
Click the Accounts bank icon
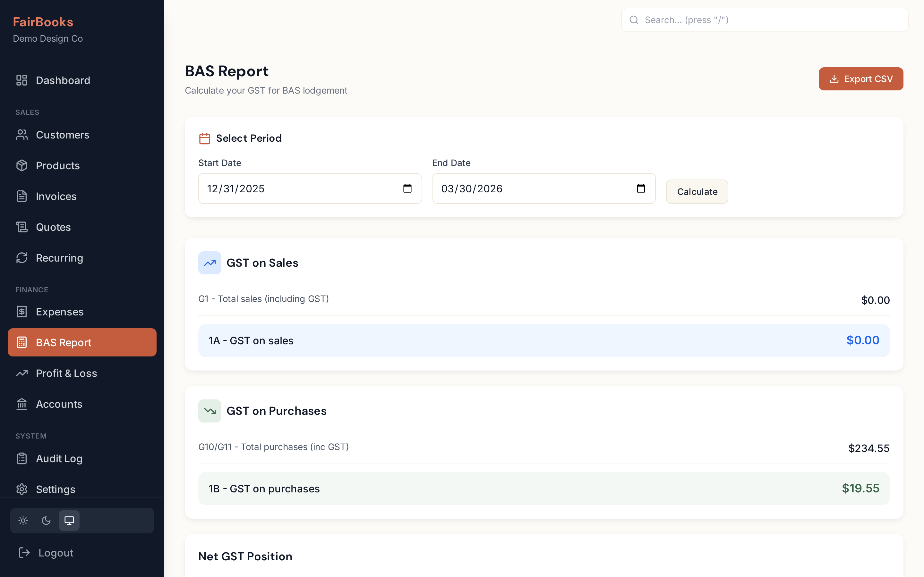(x=22, y=404)
